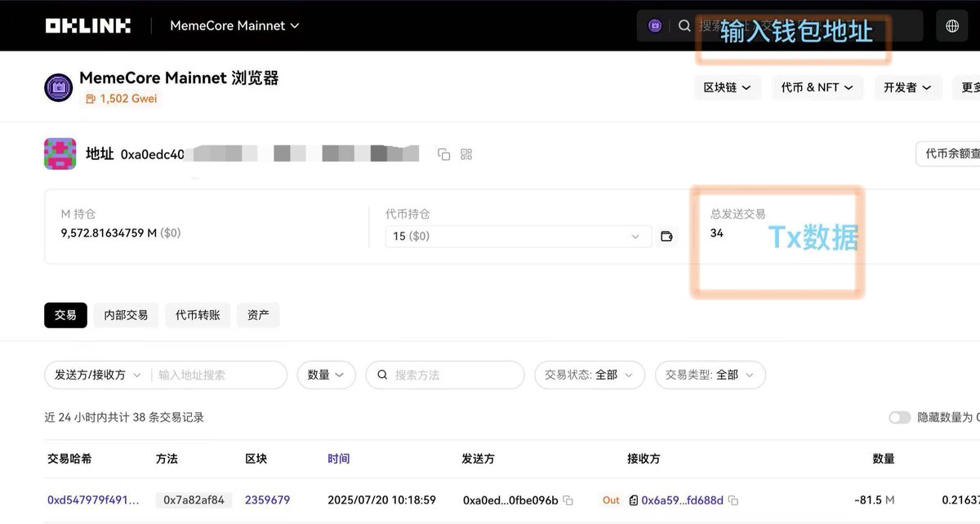Image resolution: width=980 pixels, height=524 pixels.
Task: Focus the 搜索方法 search field
Action: 445,375
